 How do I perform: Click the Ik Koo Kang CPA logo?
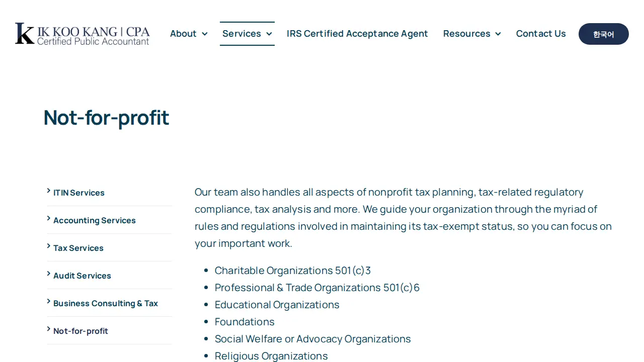pyautogui.click(x=82, y=34)
